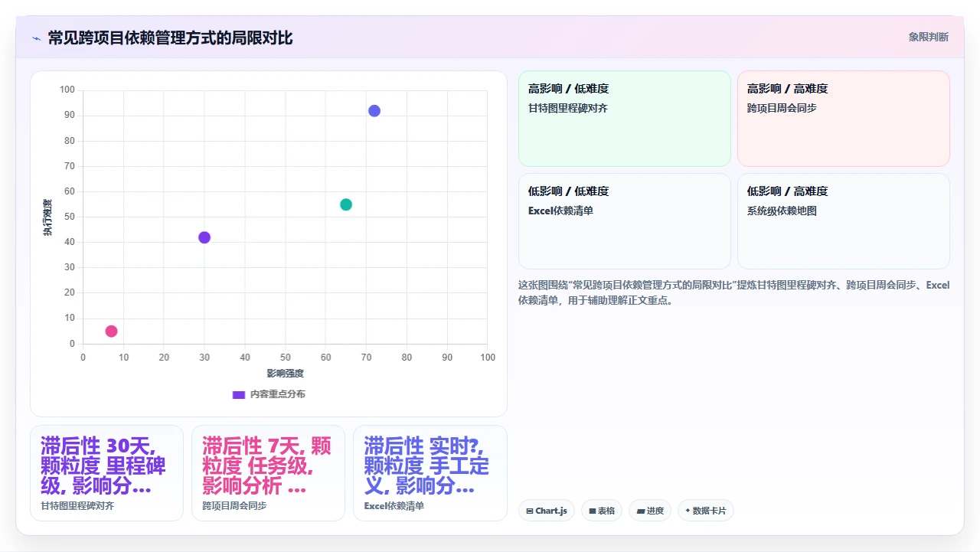Click 跨项目周会同步 text in pink quadrant
This screenshot has width=980, height=552.
tap(782, 109)
